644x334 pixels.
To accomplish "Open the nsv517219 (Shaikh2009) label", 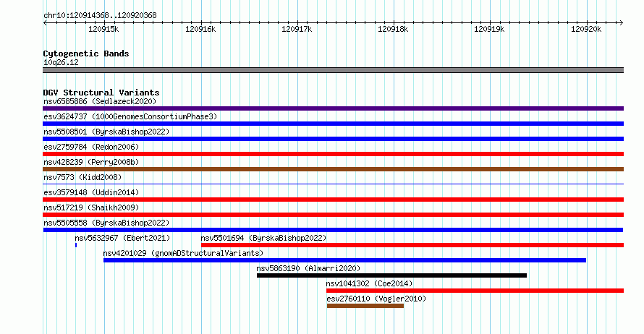I will [91, 207].
